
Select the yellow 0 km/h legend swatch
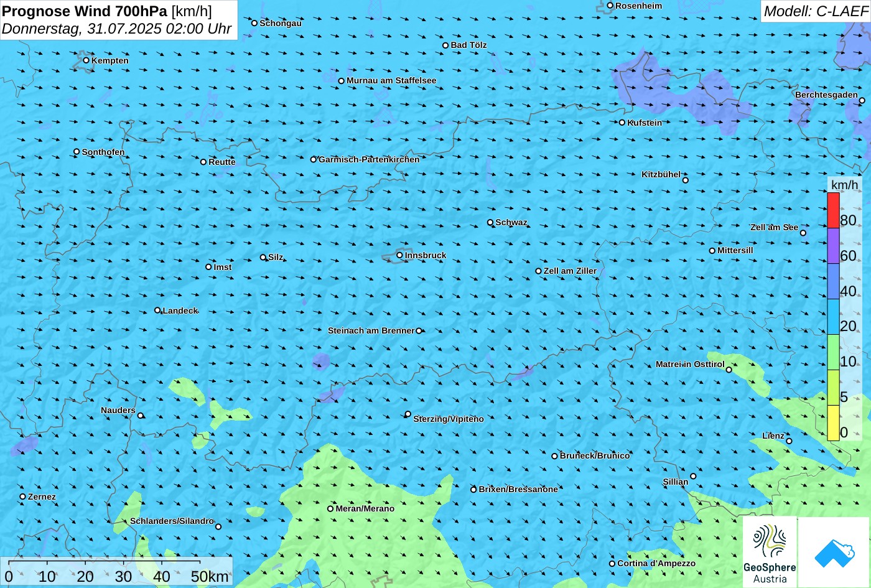pos(833,423)
